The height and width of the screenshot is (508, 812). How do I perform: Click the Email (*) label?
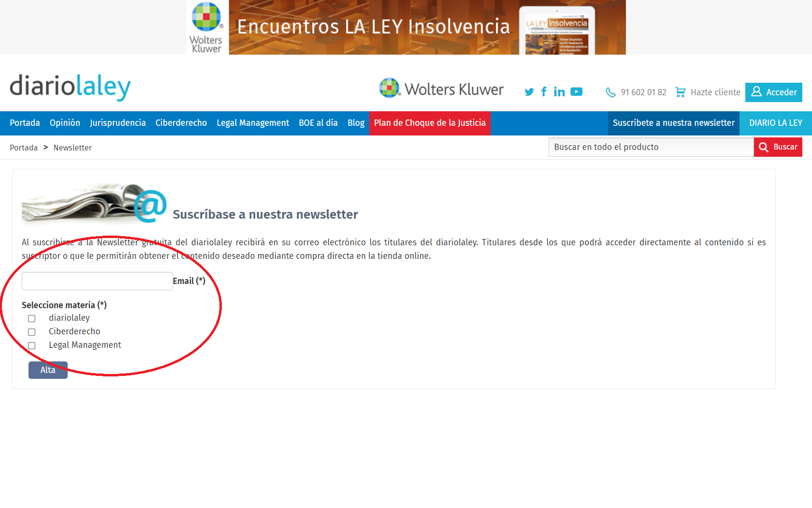[x=189, y=281]
